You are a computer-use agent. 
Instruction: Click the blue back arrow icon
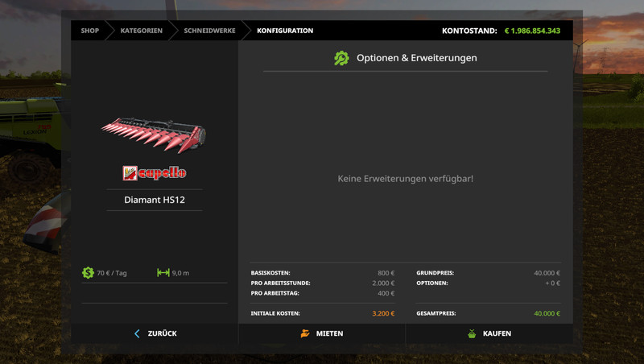tap(137, 333)
